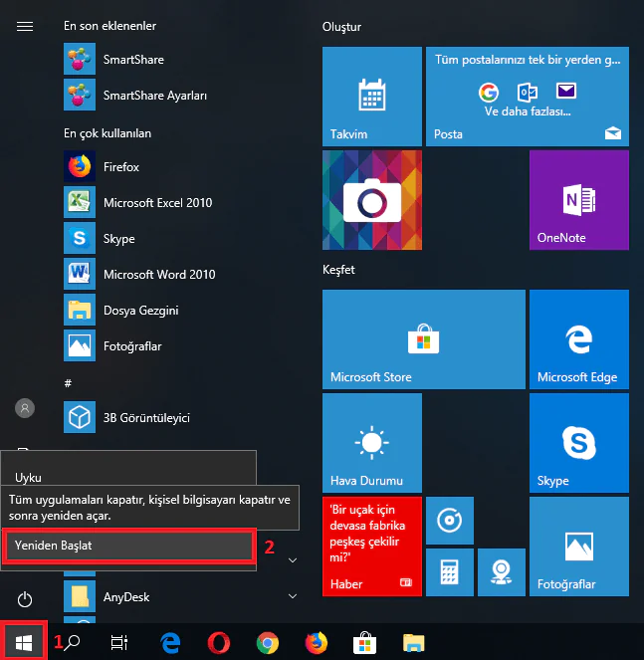Open Google Chrome from the taskbar

[x=267, y=643]
